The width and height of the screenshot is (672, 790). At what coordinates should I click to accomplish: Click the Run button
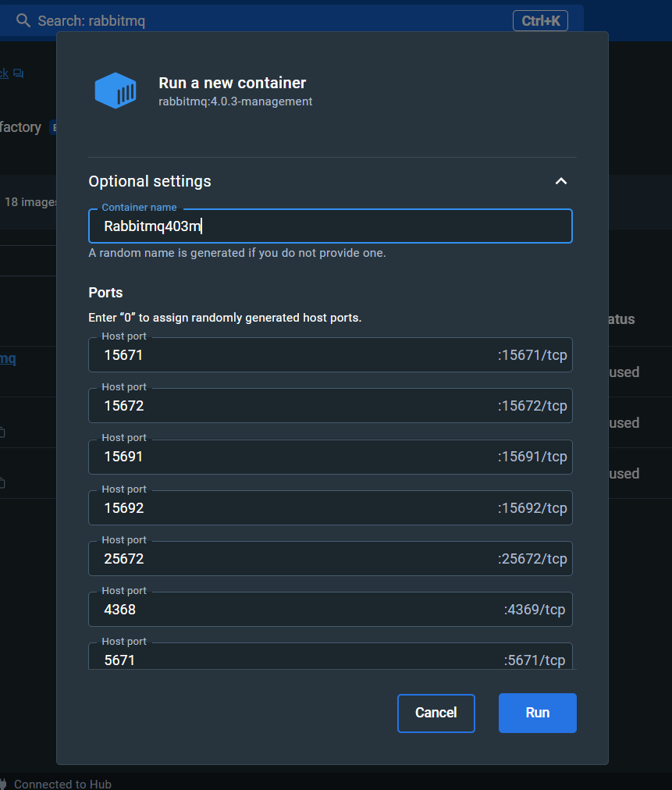point(537,713)
